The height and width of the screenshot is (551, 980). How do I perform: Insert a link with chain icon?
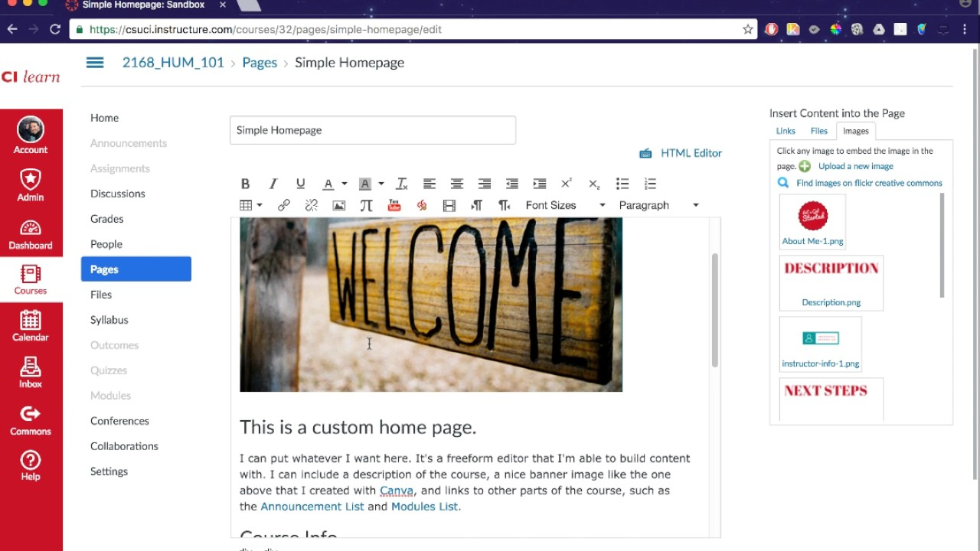283,205
